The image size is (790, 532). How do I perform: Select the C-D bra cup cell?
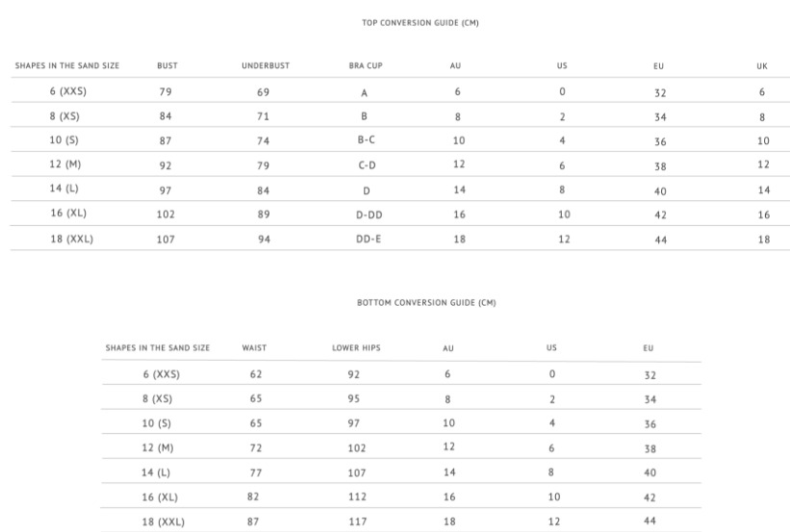[x=367, y=165]
